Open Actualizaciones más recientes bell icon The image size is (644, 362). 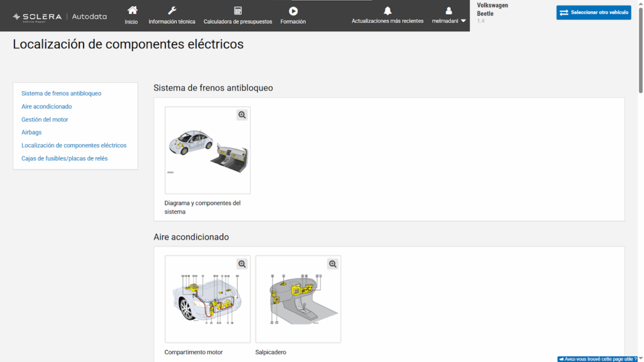[x=387, y=11]
